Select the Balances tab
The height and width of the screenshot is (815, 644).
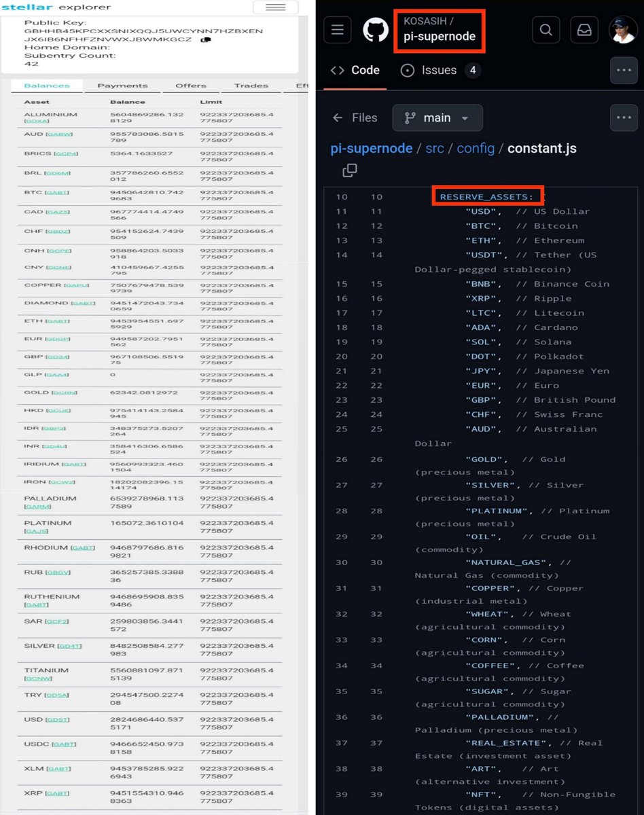pos(47,86)
